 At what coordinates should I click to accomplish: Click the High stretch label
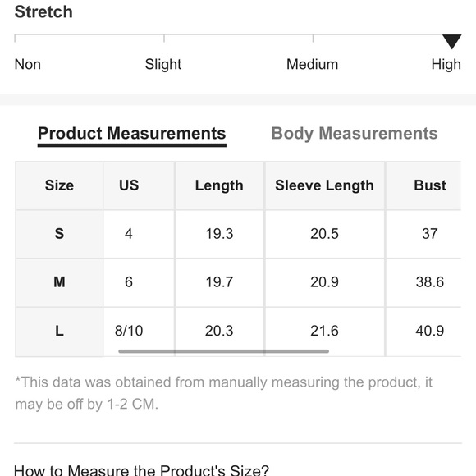[x=446, y=65]
